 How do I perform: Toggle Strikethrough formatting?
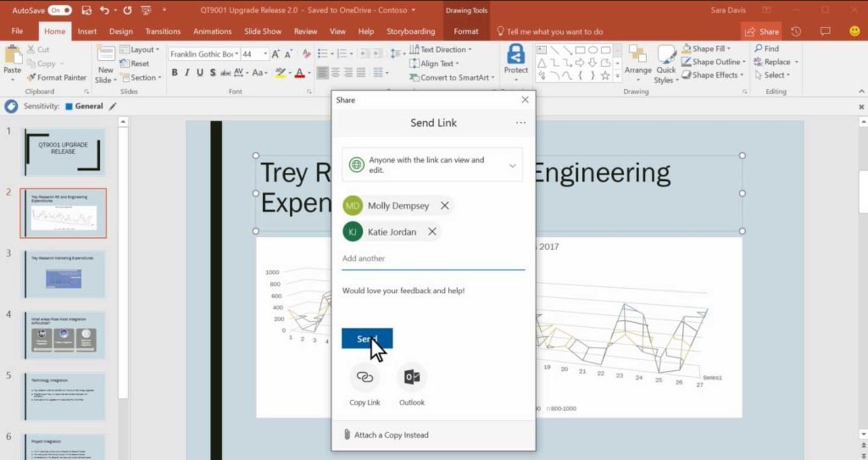point(225,73)
